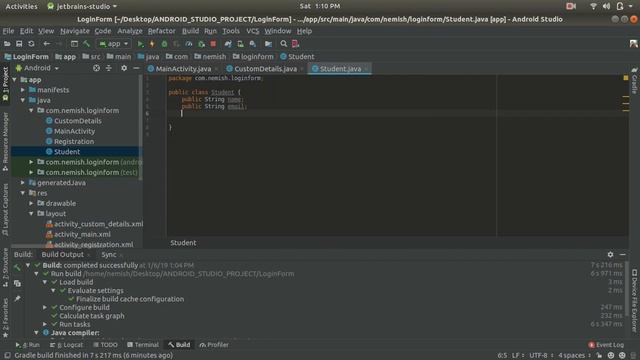Toggle the 2: Favorites side panel
Viewport: 640px width, 360px height.
5,318
